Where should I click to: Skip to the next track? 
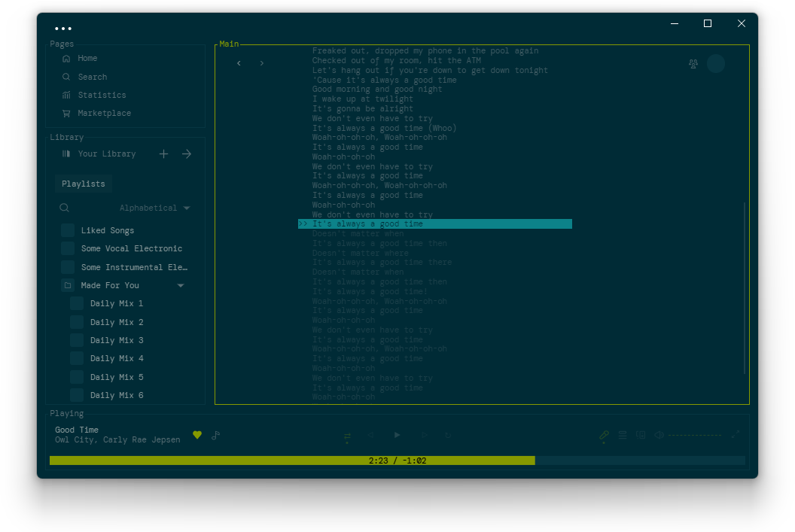[x=425, y=435]
